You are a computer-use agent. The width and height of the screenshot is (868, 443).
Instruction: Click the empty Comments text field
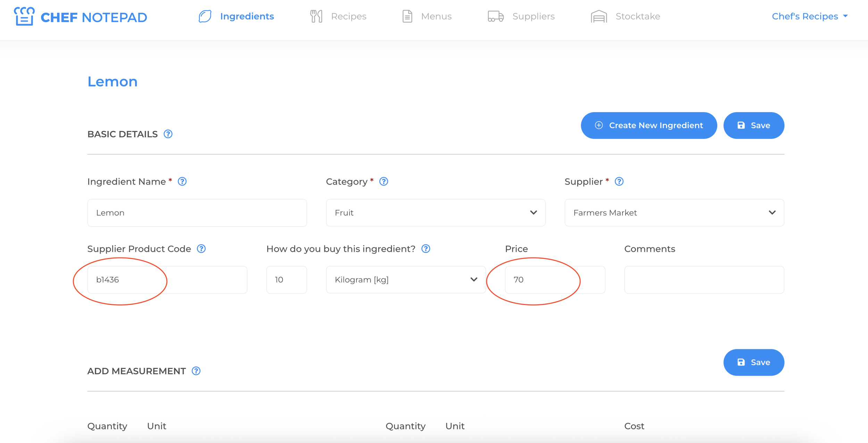coord(704,280)
